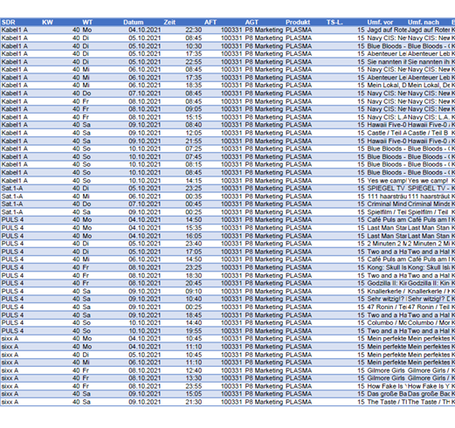The width and height of the screenshot is (455, 428).
Task: Click the SDR column header
Action: pos(8,22)
